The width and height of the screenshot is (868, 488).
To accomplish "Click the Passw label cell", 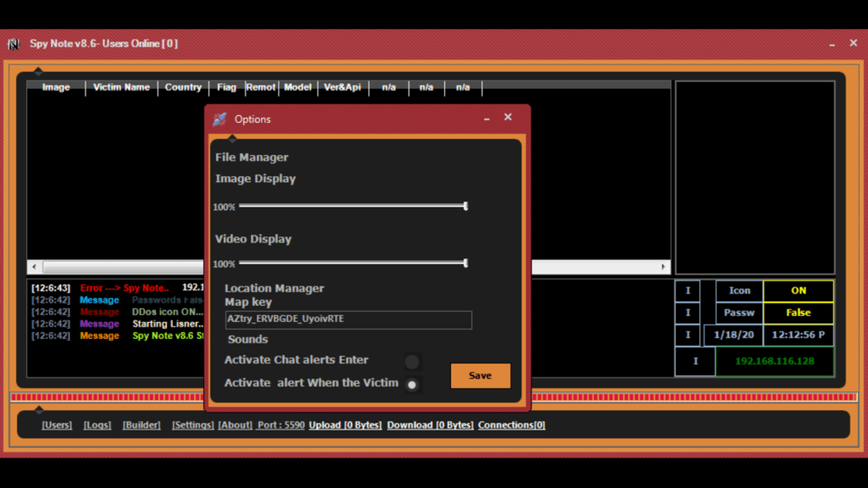I will click(739, 313).
